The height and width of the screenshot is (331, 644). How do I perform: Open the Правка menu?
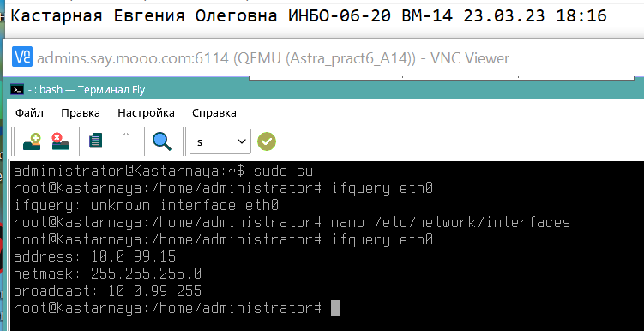pyautogui.click(x=81, y=113)
